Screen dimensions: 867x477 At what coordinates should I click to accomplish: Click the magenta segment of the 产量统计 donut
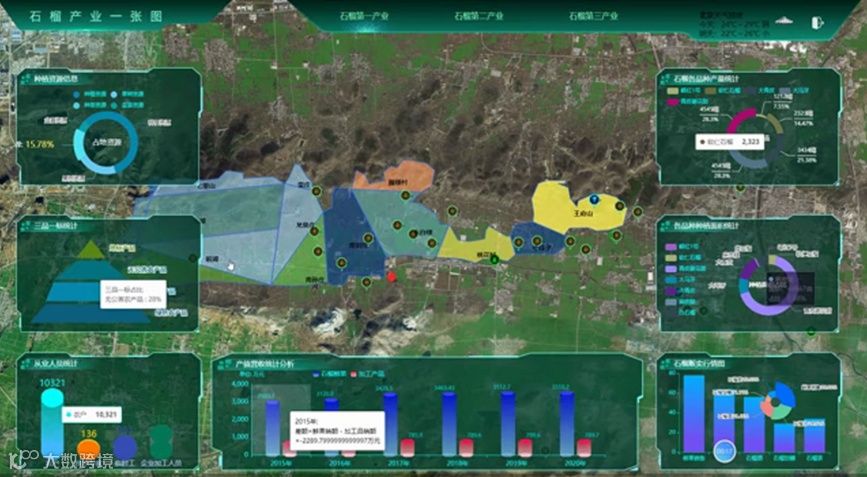(x=740, y=118)
